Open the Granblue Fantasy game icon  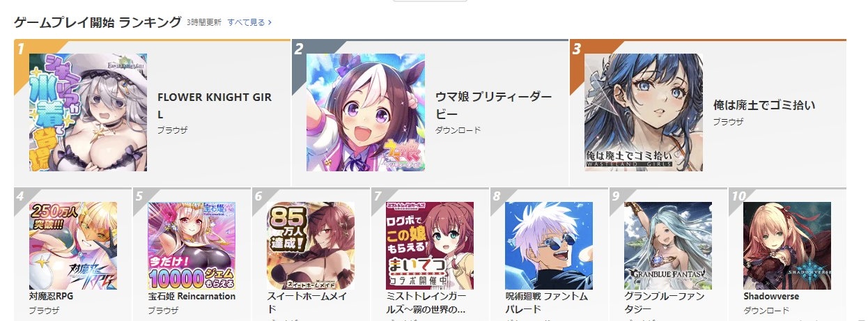[668, 246]
